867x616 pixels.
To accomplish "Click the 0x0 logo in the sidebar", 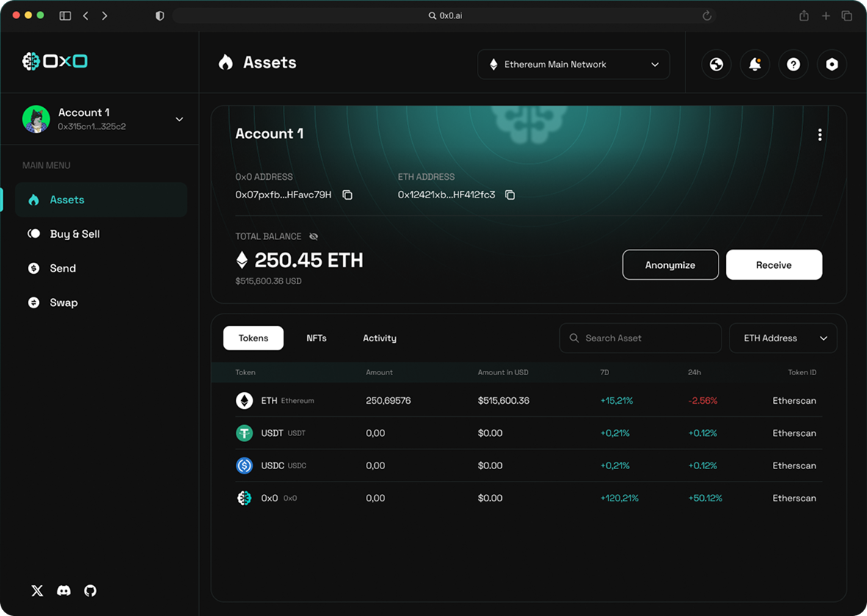I will [54, 62].
